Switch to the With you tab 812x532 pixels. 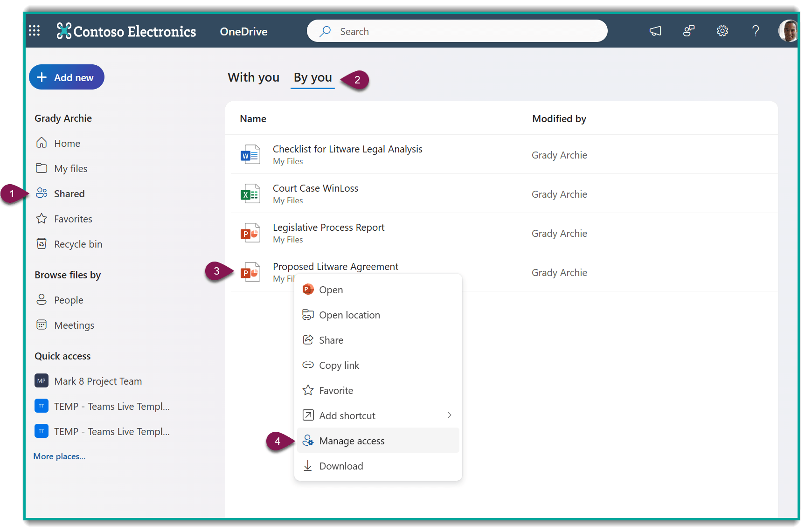pyautogui.click(x=253, y=77)
